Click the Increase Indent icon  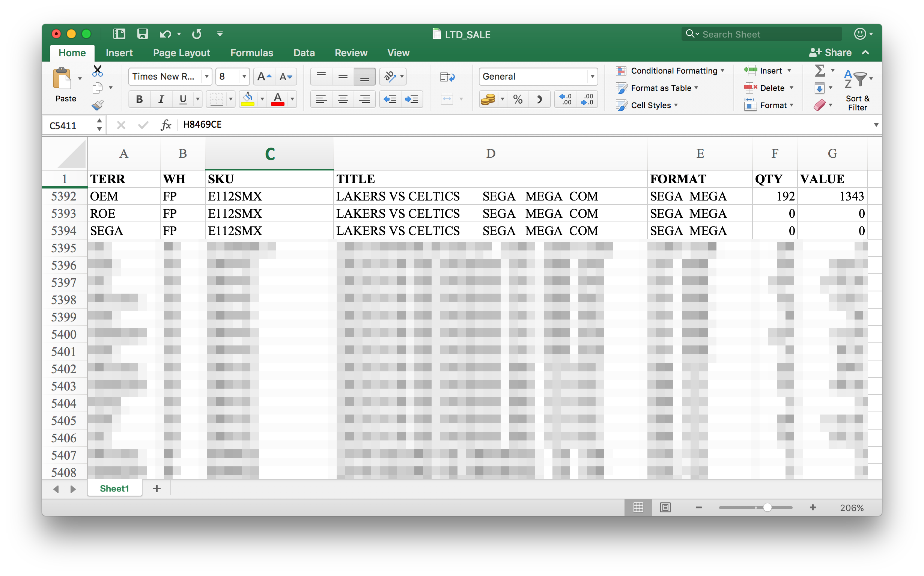point(412,100)
